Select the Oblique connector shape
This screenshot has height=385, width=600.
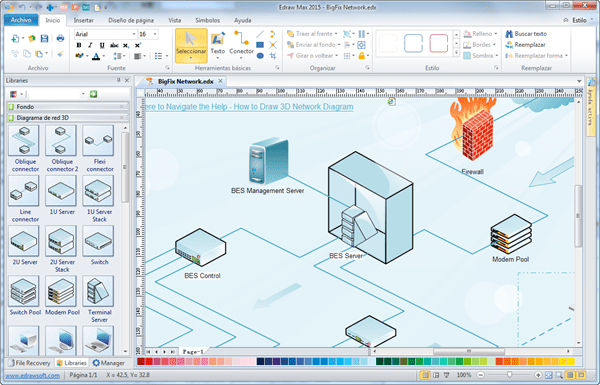tap(25, 148)
